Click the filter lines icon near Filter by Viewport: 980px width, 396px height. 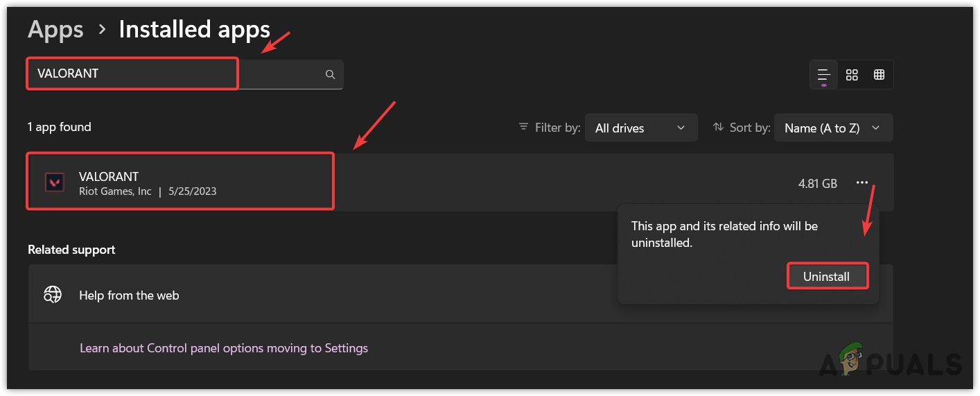[524, 128]
